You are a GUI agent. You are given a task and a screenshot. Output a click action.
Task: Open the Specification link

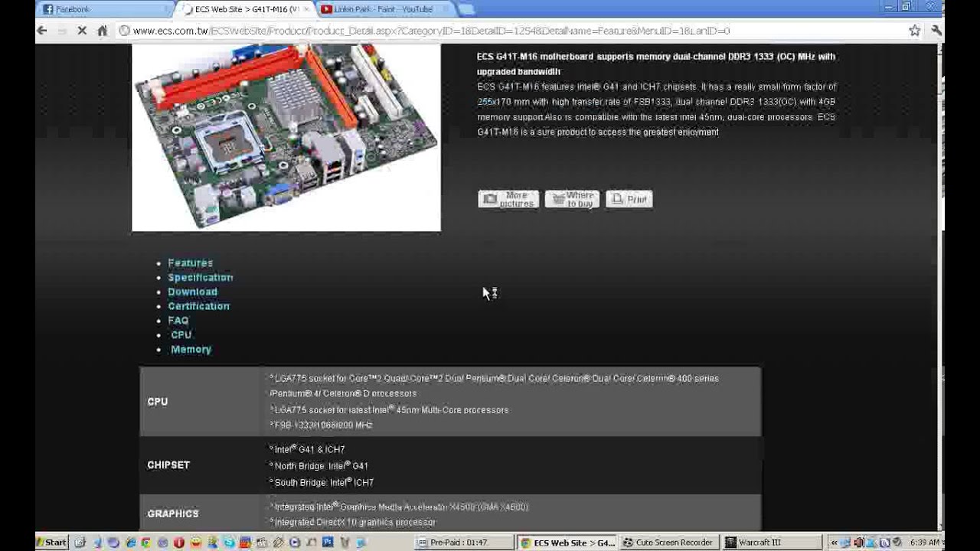pyautogui.click(x=200, y=277)
